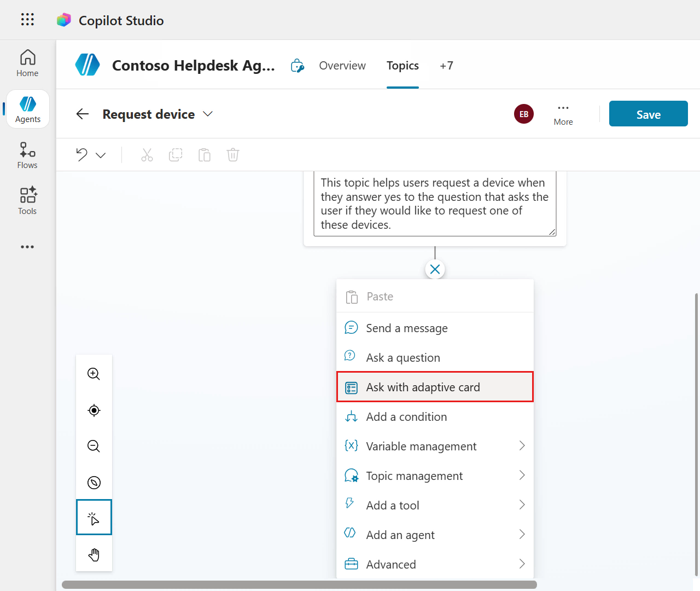Image resolution: width=700 pixels, height=591 pixels.
Task: Select Add a condition from the node menu
Action: pyautogui.click(x=407, y=416)
